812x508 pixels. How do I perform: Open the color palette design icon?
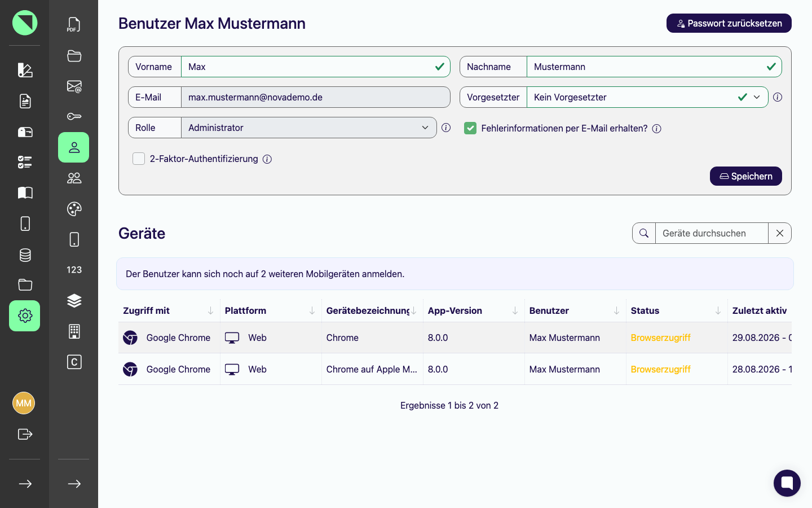point(74,209)
